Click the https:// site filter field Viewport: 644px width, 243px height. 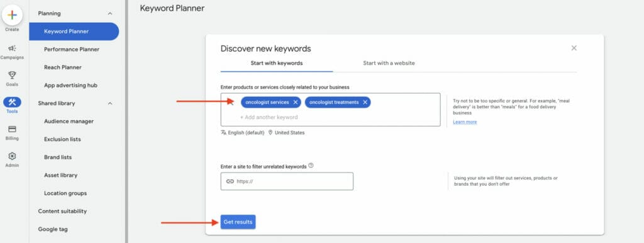click(x=287, y=181)
